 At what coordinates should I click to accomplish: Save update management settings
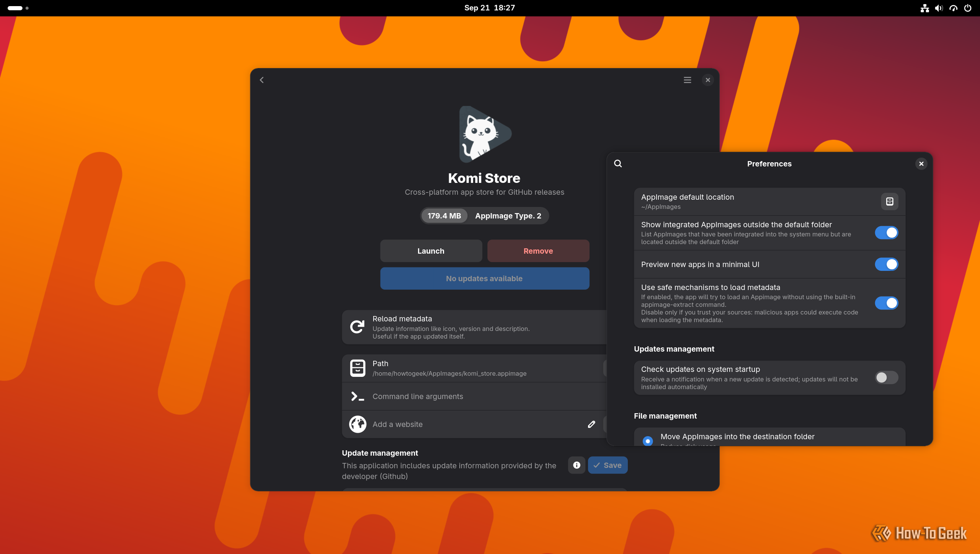(608, 465)
